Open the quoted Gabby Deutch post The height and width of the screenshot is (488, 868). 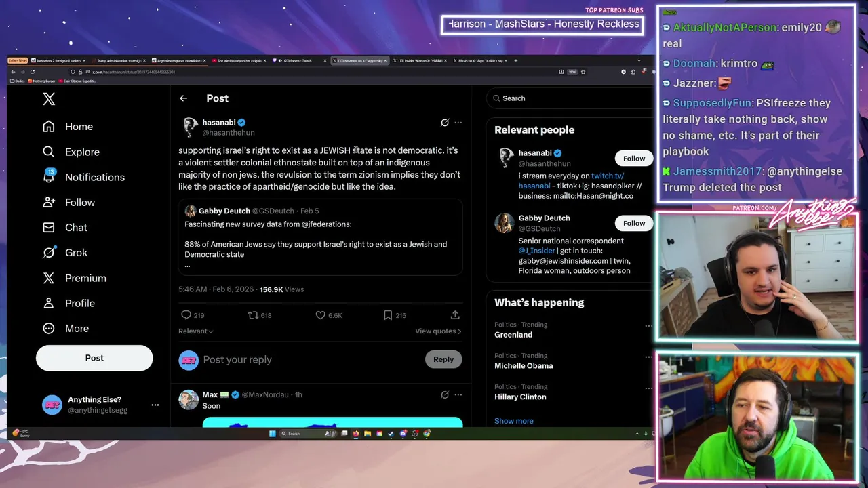click(321, 237)
